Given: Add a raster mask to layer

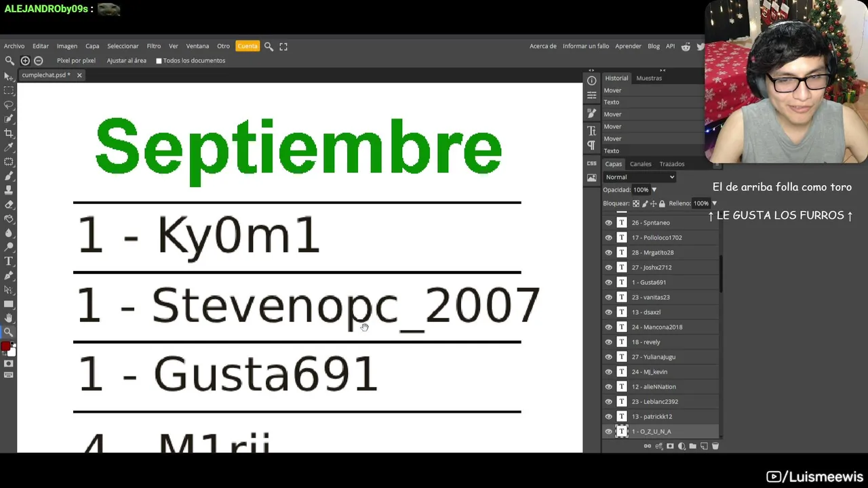Looking at the screenshot, I should coord(670,446).
